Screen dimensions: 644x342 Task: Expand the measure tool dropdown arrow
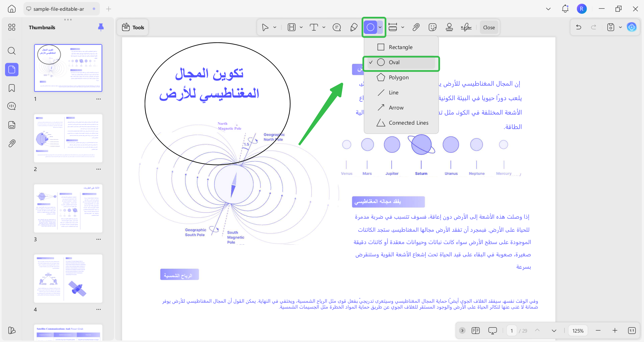point(403,28)
